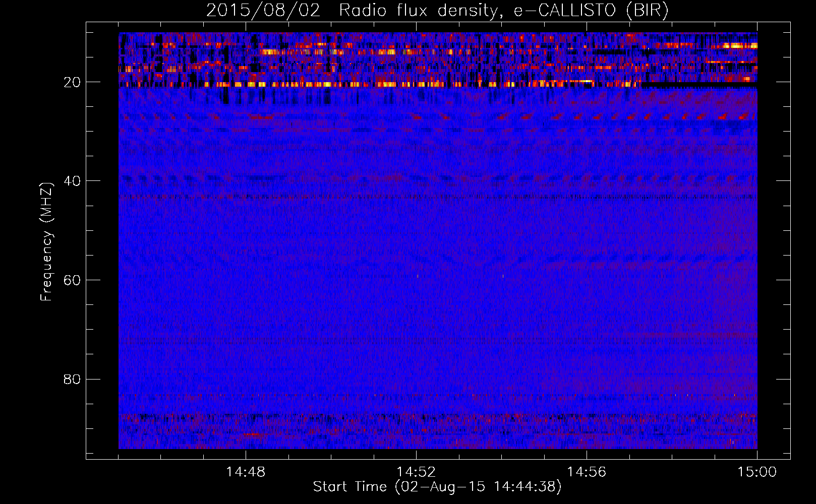
Task: Click the 'Frequency (MHZ)' axis label
Action: [46, 242]
